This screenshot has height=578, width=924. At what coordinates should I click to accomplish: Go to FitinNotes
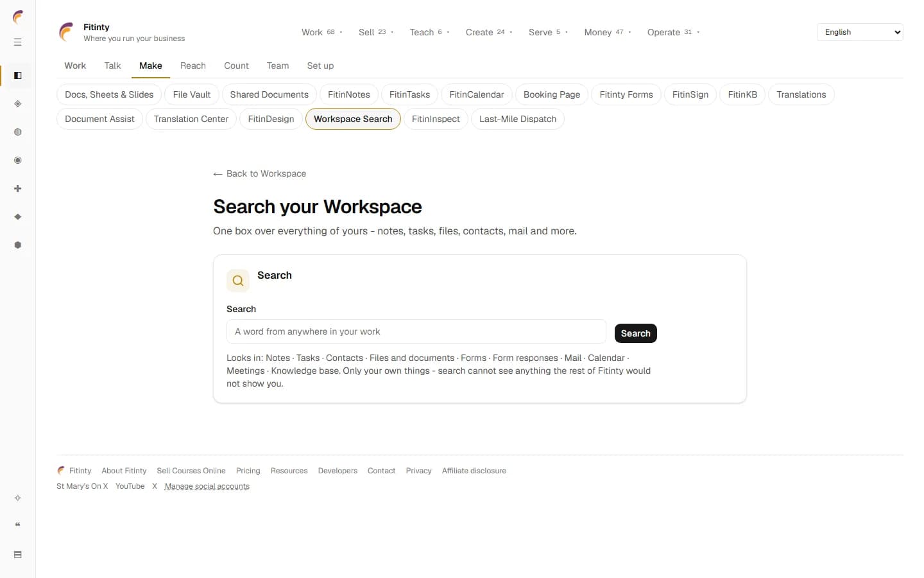pyautogui.click(x=349, y=94)
